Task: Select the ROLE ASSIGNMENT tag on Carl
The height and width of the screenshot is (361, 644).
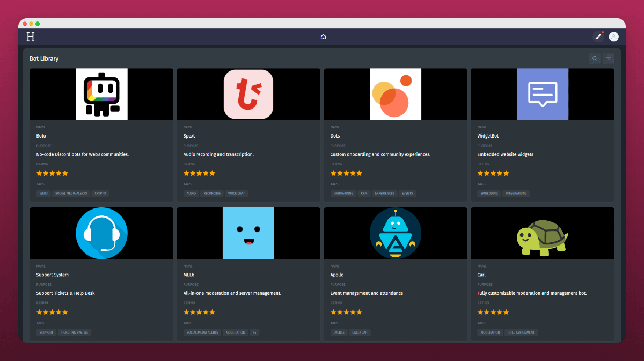Action: [521, 333]
